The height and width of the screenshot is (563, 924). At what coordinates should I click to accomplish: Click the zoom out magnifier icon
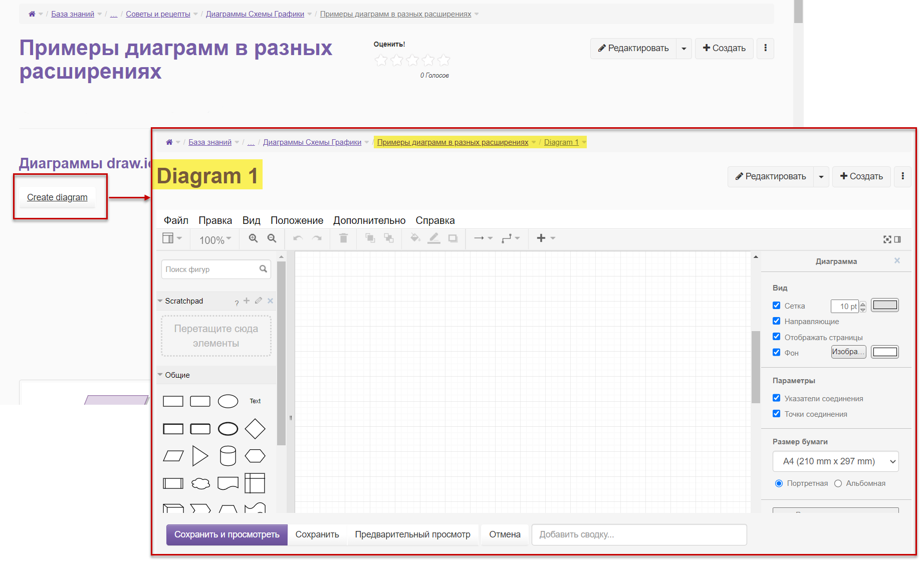pyautogui.click(x=272, y=238)
